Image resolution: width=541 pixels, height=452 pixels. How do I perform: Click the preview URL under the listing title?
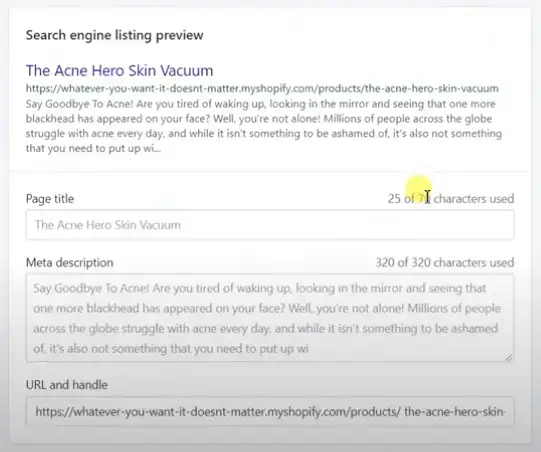tap(262, 88)
